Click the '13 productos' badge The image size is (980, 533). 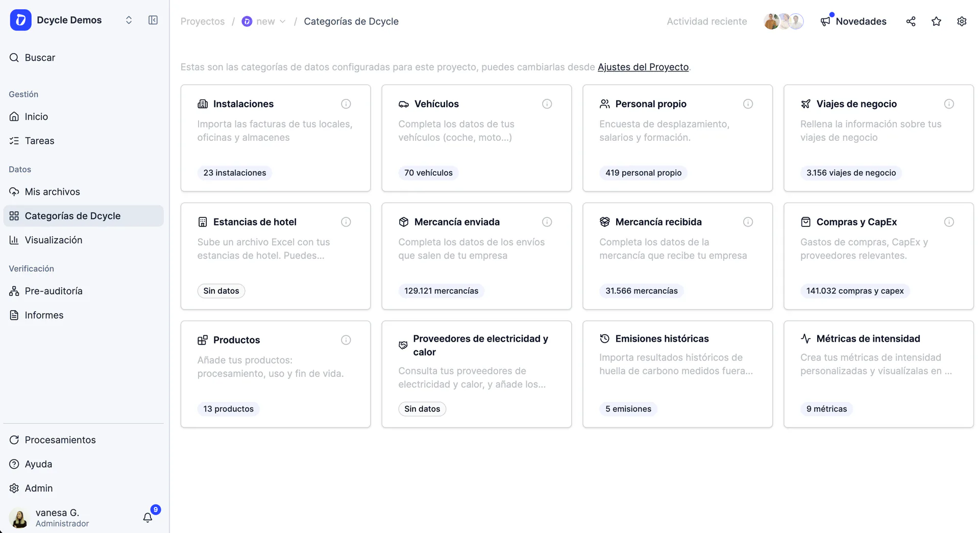pyautogui.click(x=228, y=409)
